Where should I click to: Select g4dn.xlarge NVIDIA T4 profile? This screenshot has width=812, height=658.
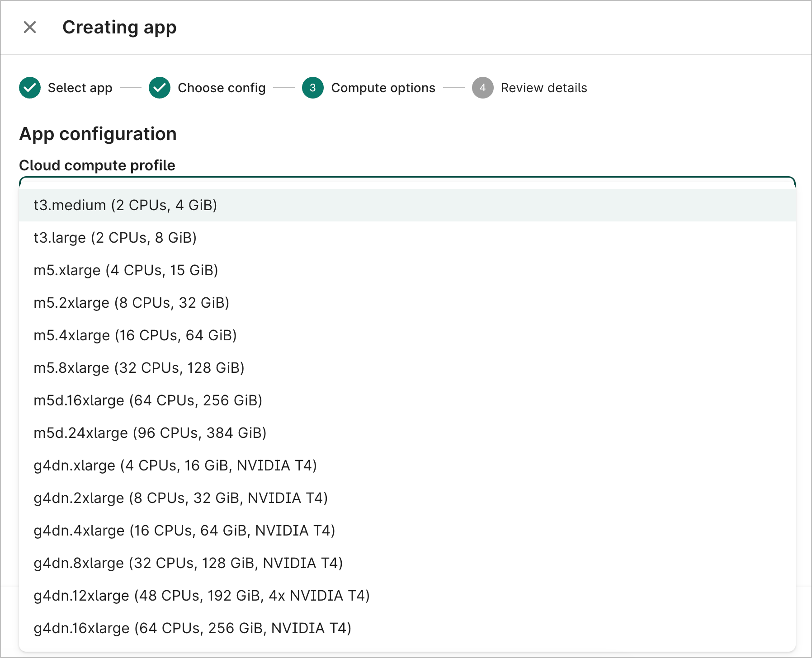tap(175, 465)
